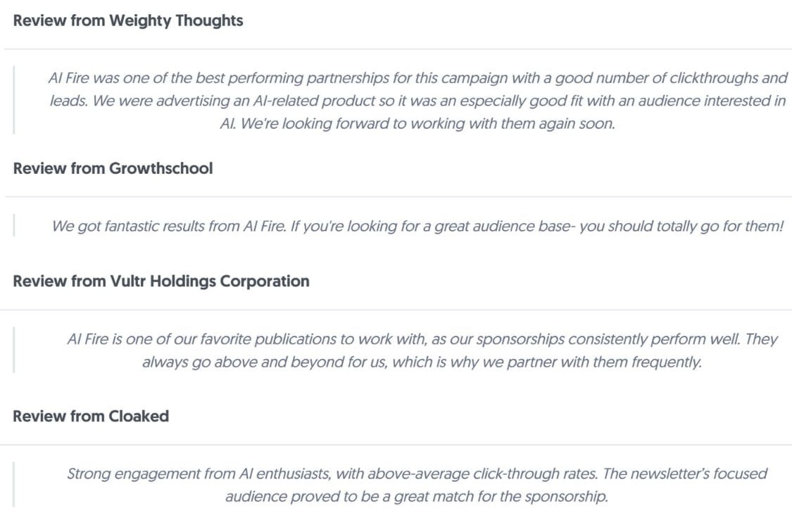
Task: Click the divider line under the Weighty Thoughts heading
Action: pos(398,49)
